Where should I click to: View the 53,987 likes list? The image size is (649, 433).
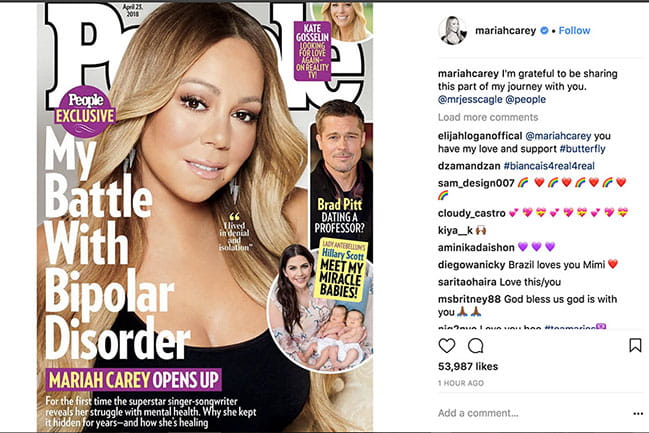point(468,366)
